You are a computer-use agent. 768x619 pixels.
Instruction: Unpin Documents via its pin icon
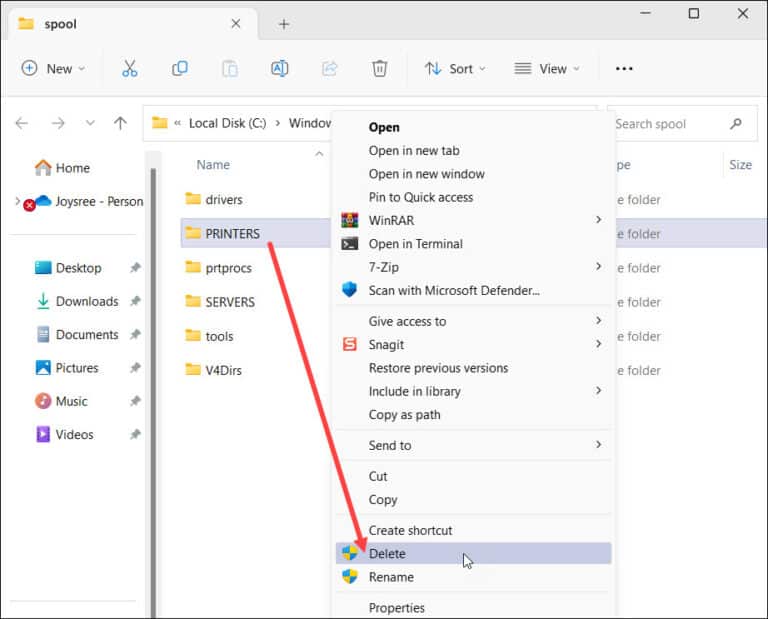pos(135,334)
